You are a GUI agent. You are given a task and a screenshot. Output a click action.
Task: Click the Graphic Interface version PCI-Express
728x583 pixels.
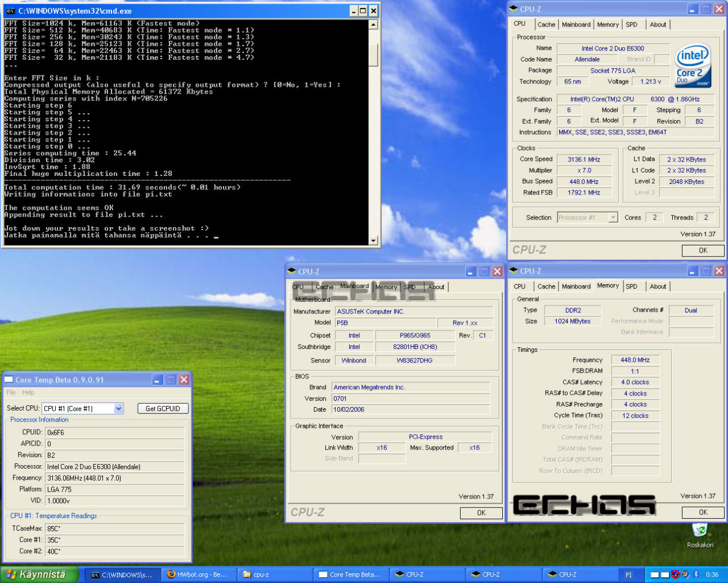[x=425, y=437]
